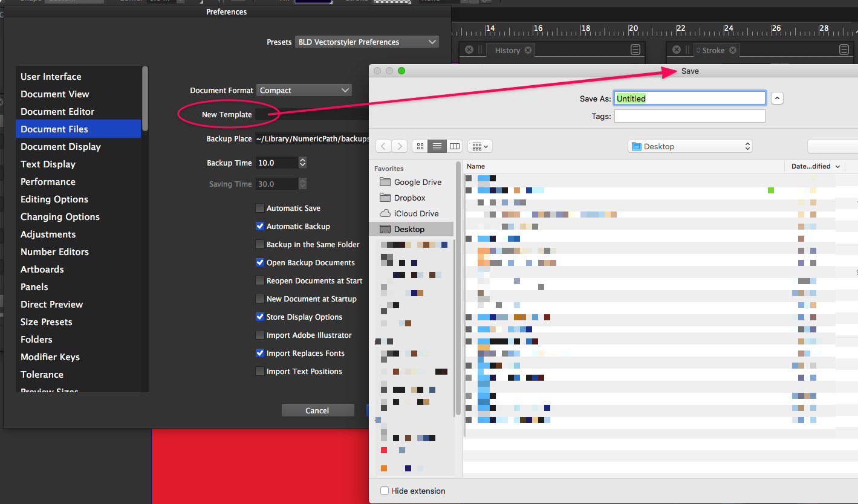
Task: Collapse the Save dialog with the chevron button
Action: click(x=778, y=99)
